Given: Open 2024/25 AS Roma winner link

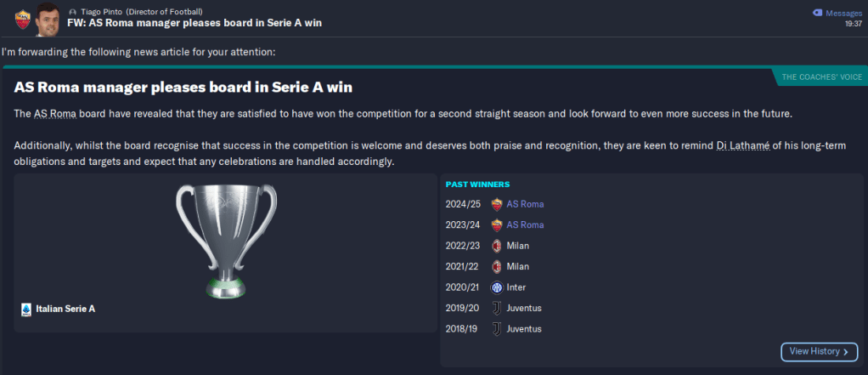Looking at the screenshot, I should point(525,204).
